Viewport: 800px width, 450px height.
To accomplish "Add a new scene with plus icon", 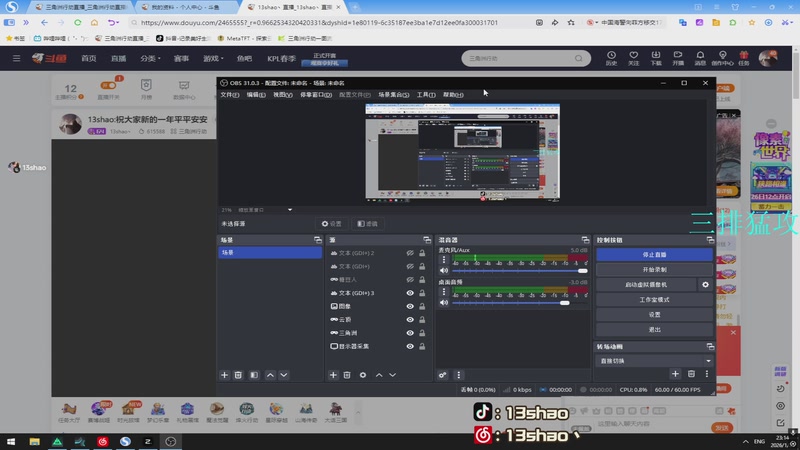I will [x=224, y=375].
